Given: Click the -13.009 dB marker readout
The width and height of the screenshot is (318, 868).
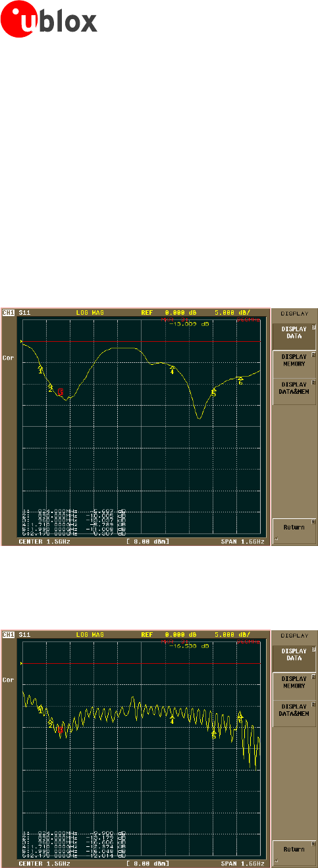Looking at the screenshot, I should coord(187,324).
